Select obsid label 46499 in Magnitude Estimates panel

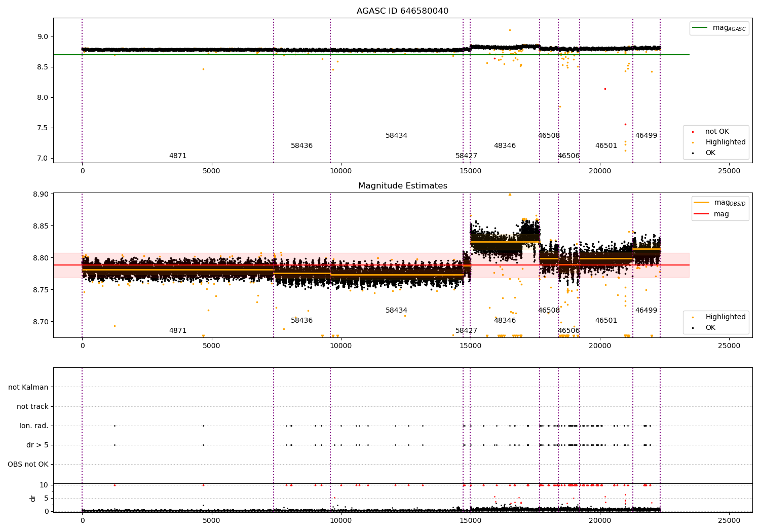pyautogui.click(x=646, y=311)
